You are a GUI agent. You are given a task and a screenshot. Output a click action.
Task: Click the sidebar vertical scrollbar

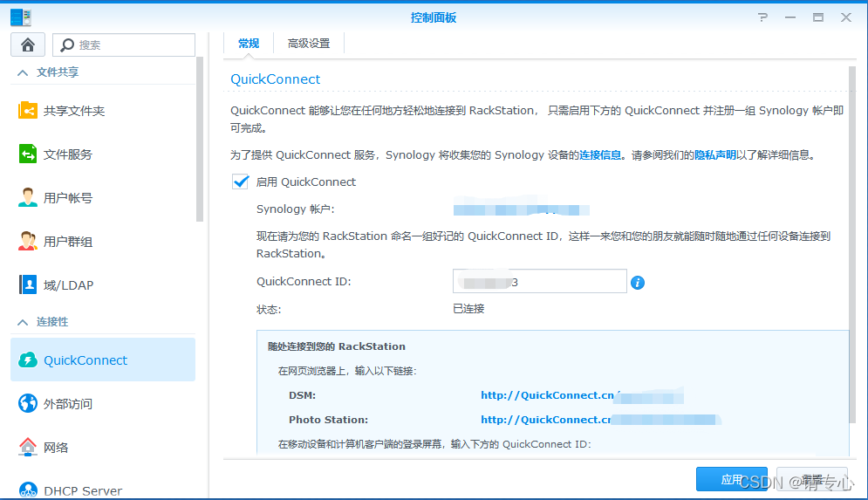point(200,139)
